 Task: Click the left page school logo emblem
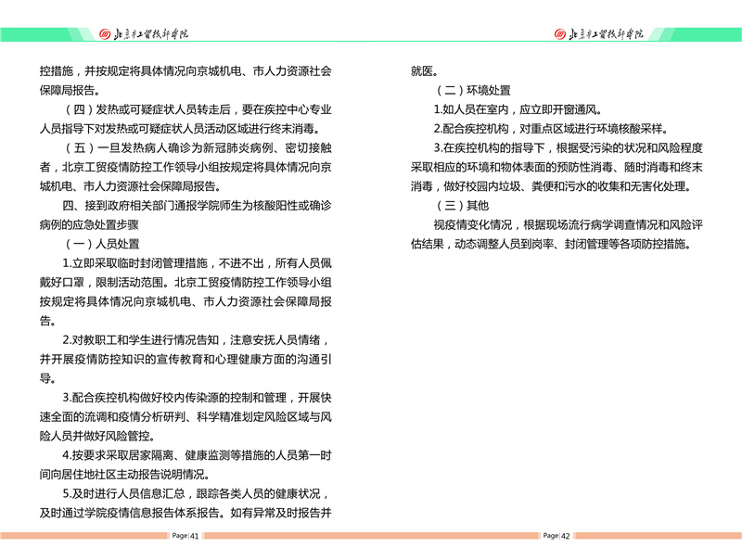[105, 33]
